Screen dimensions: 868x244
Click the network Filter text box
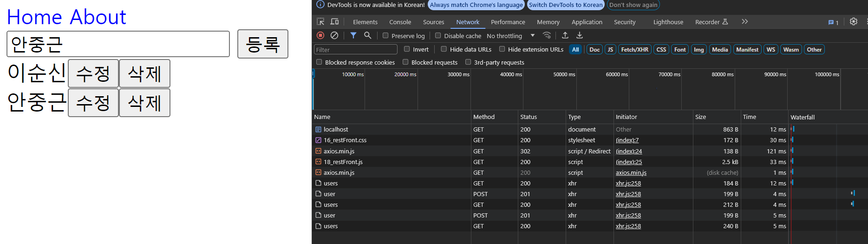pyautogui.click(x=356, y=50)
